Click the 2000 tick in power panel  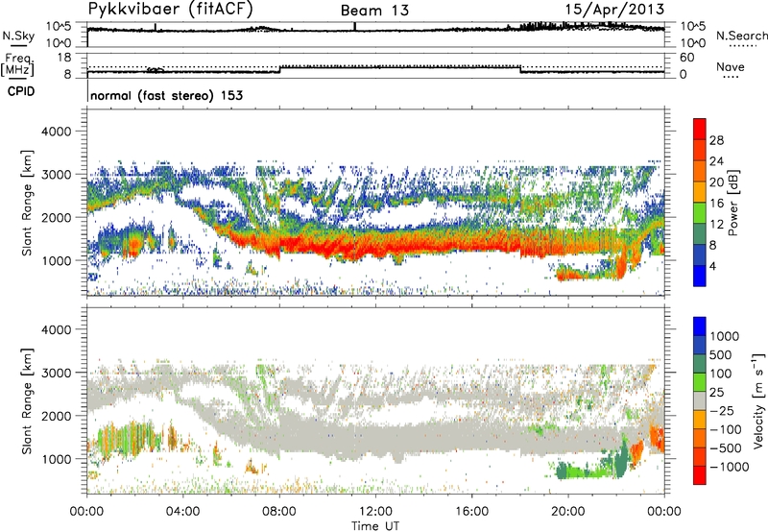(56, 217)
